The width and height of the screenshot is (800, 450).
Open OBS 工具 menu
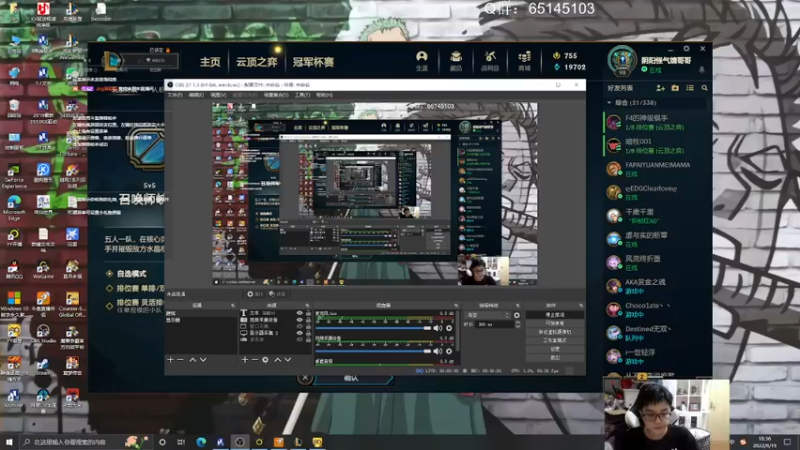coord(302,95)
